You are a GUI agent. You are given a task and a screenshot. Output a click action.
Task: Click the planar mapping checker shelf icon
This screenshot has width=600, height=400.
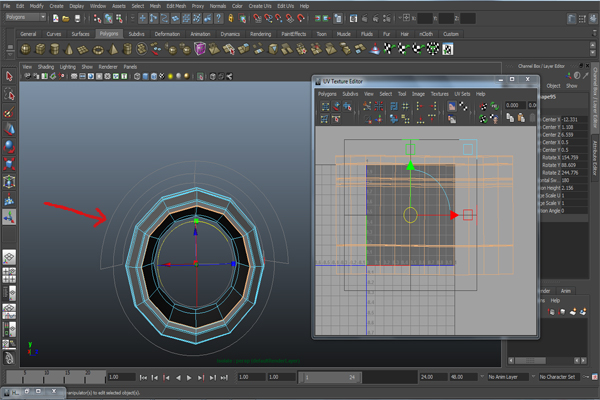[x=388, y=49]
